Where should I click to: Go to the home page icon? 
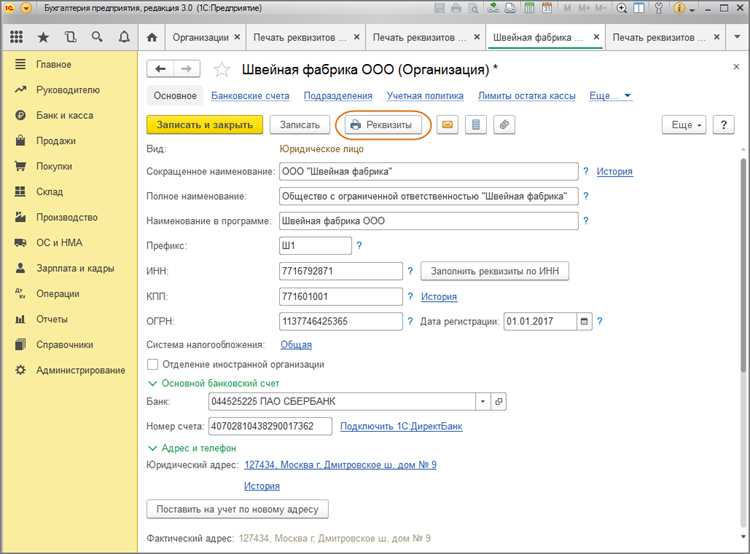pos(152,37)
